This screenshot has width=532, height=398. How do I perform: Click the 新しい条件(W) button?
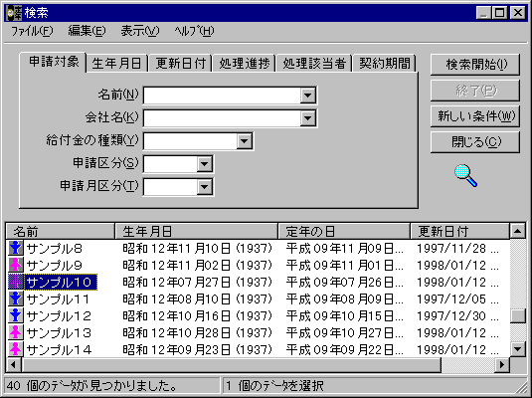click(x=475, y=116)
